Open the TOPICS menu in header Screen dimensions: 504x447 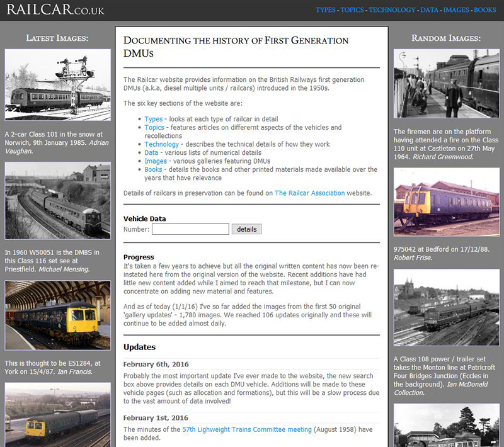(x=352, y=10)
